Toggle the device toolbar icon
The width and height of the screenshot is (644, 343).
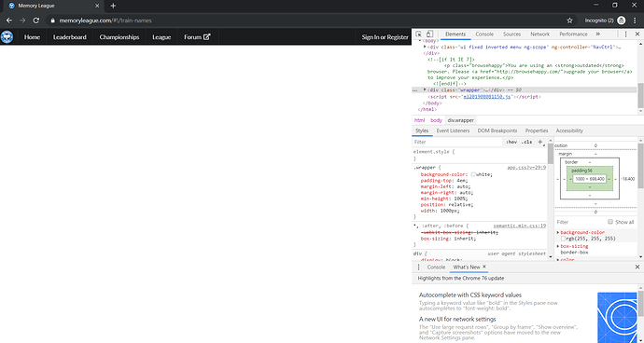(x=429, y=34)
